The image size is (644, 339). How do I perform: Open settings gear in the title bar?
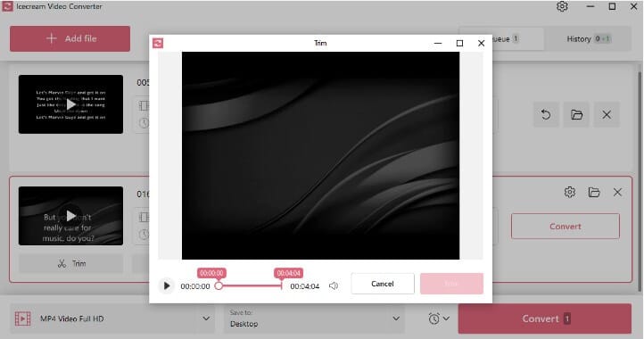(562, 6)
